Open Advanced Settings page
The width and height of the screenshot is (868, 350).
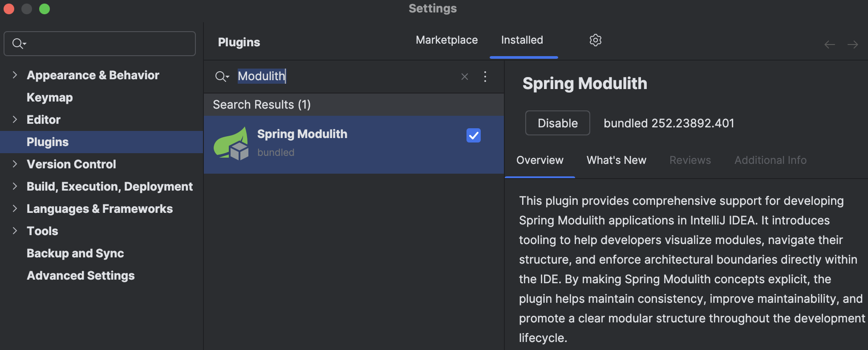click(81, 276)
